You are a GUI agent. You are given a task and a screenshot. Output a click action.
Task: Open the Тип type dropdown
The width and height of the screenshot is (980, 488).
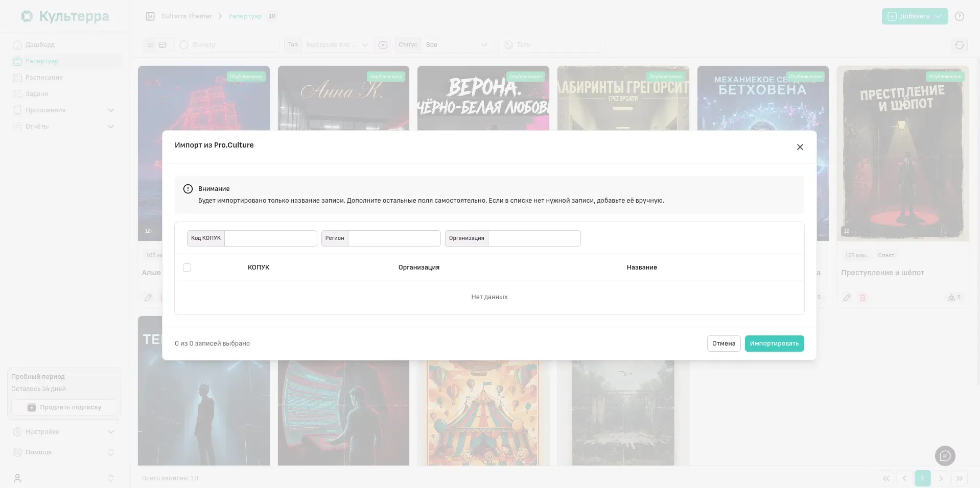(x=338, y=45)
